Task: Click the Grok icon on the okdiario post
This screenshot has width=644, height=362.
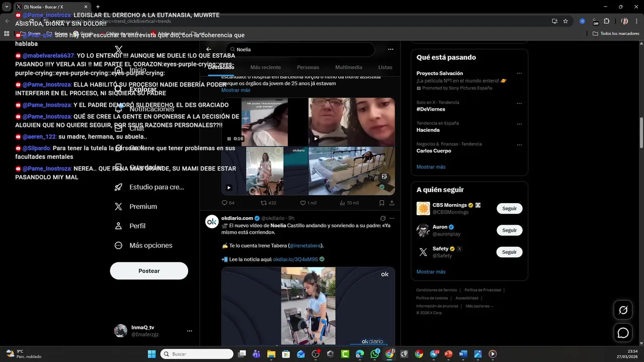Action: point(383,218)
